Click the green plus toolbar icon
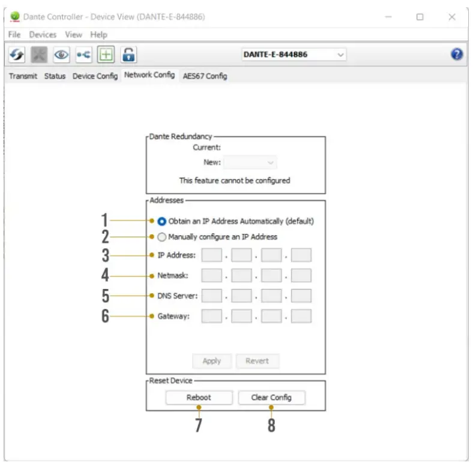476x471 pixels. pyautogui.click(x=106, y=55)
